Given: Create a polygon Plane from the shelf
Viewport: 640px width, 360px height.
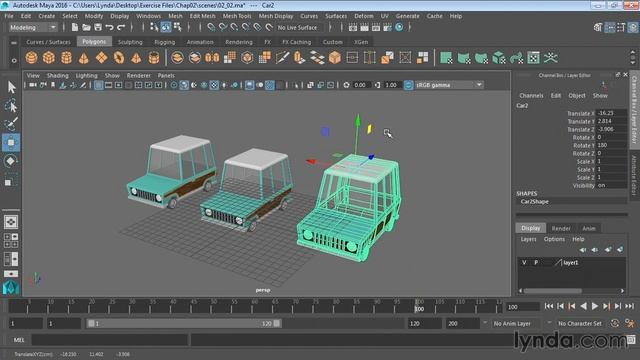Looking at the screenshot, I should point(101,58).
